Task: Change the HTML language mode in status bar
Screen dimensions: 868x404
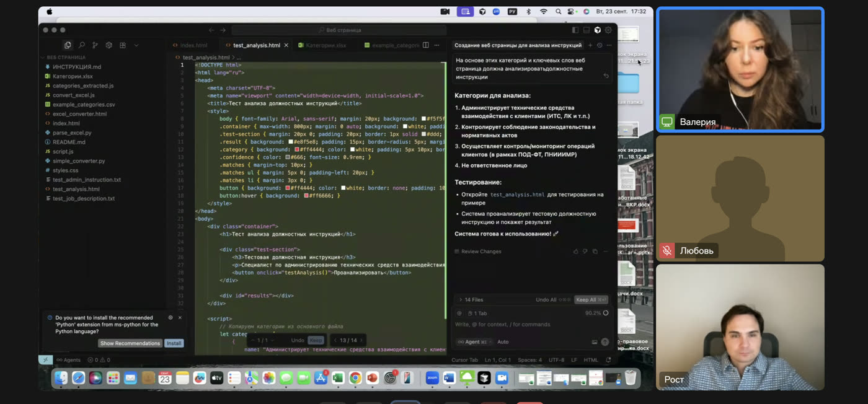Action: point(591,360)
